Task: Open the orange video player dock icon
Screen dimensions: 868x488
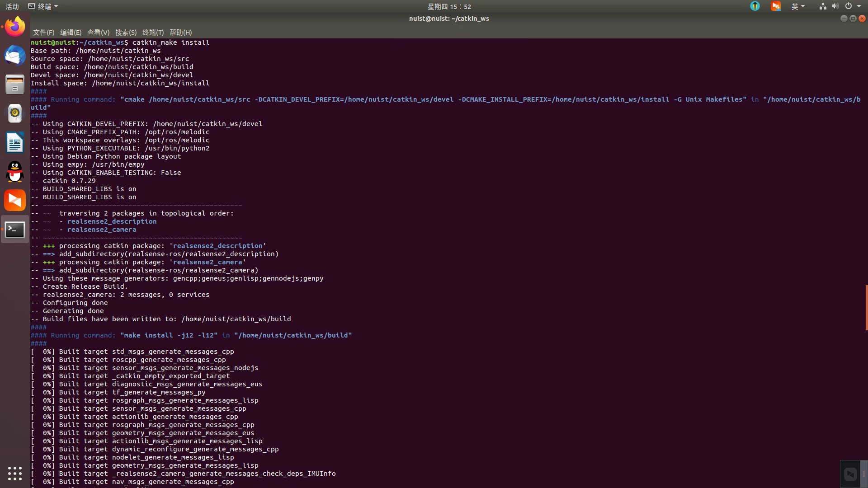Action: click(15, 200)
